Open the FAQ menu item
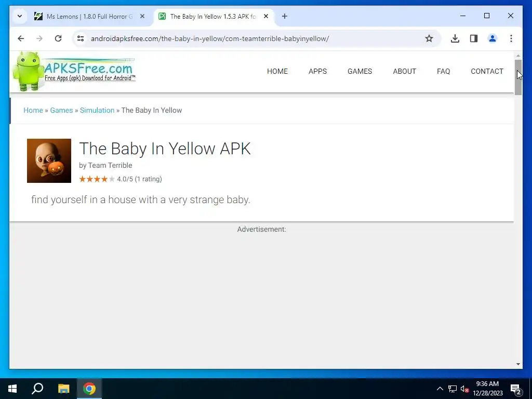 pyautogui.click(x=444, y=71)
